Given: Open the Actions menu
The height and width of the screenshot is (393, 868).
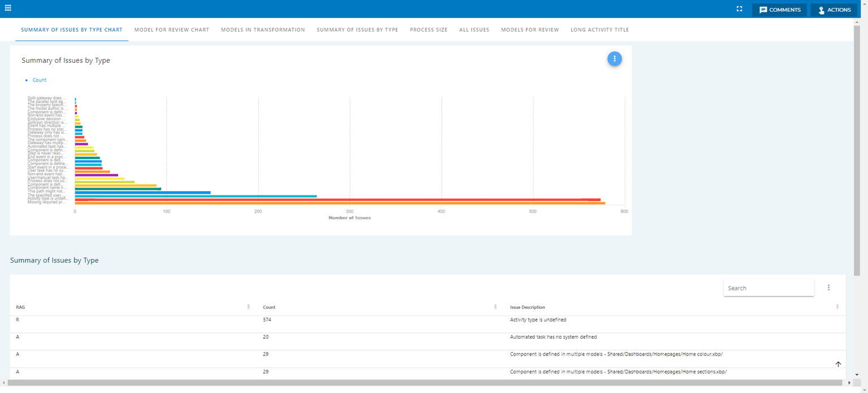Looking at the screenshot, I should 834,10.
